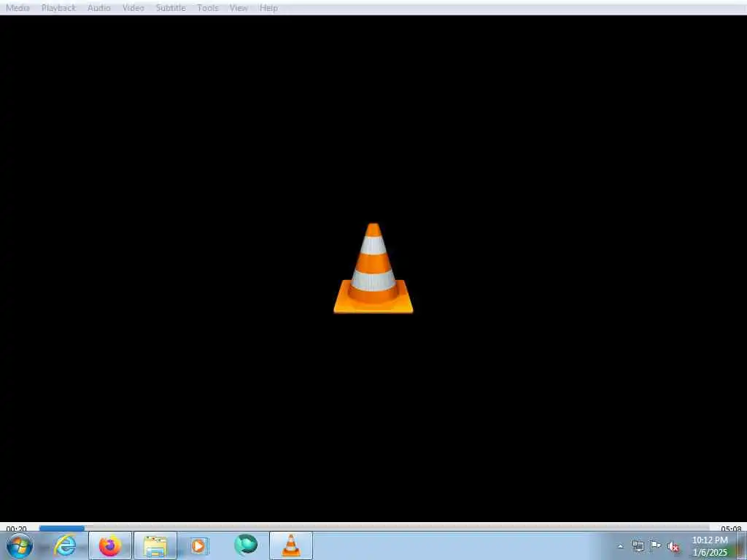Open the Audio menu
This screenshot has width=747, height=560.
(x=99, y=8)
